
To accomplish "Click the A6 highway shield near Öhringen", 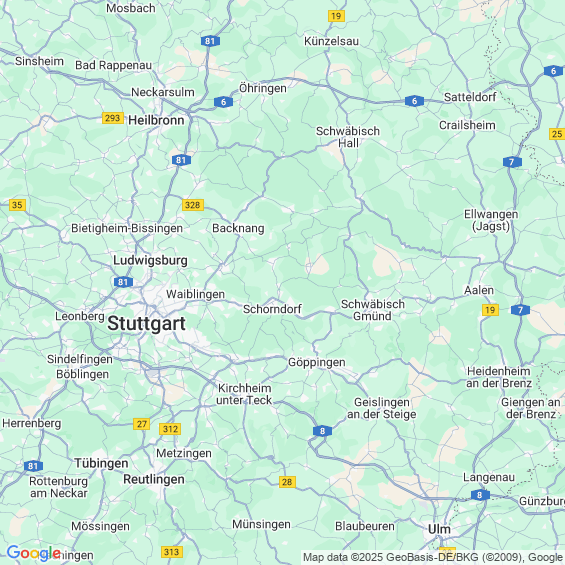I will pyautogui.click(x=223, y=102).
